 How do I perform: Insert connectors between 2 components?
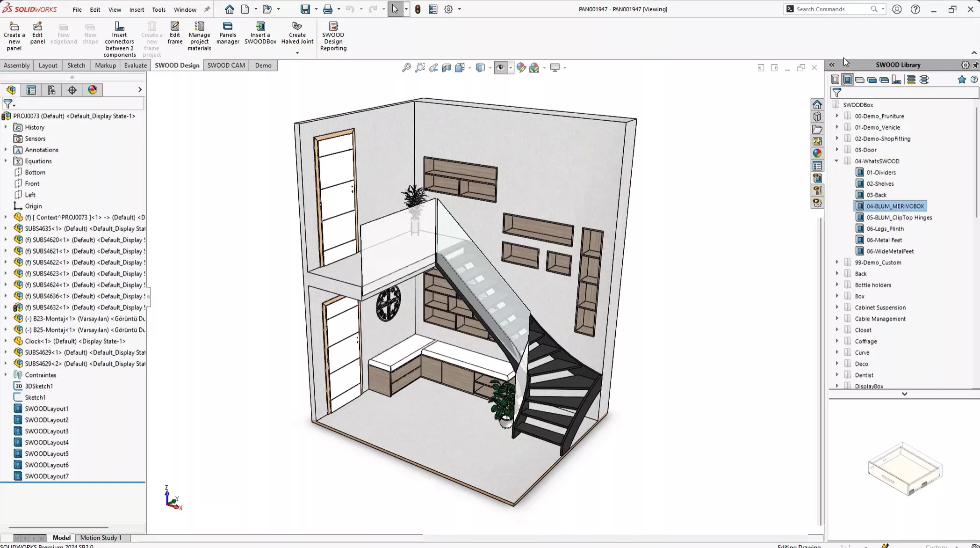click(119, 39)
